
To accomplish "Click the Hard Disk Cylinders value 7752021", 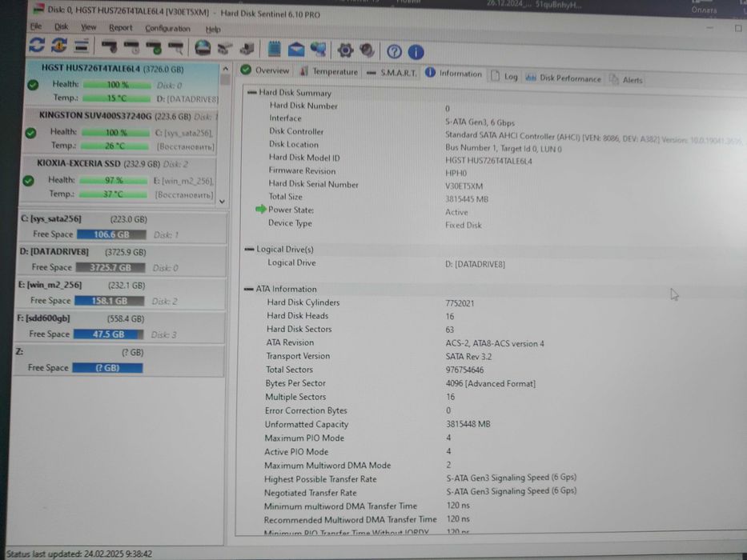I will click(460, 303).
